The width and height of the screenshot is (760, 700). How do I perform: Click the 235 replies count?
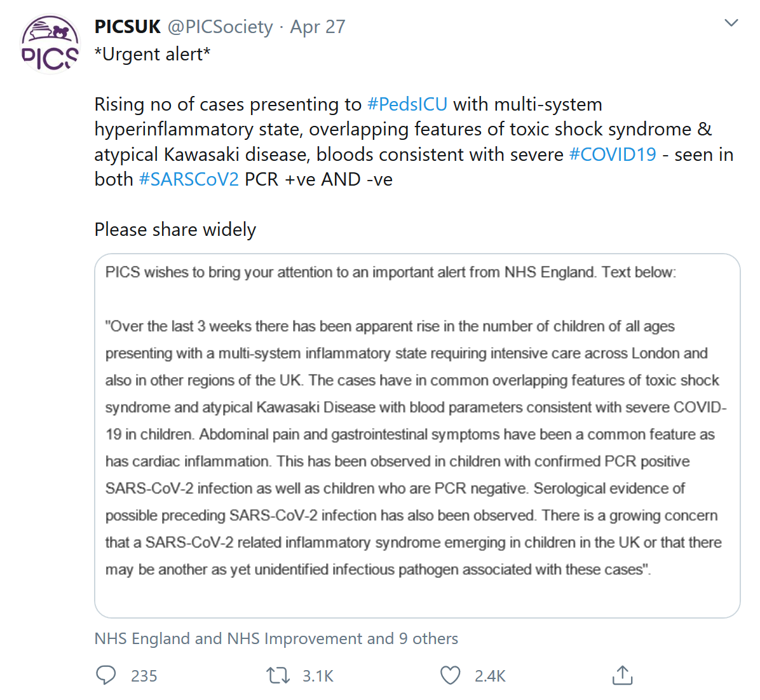[x=144, y=676]
